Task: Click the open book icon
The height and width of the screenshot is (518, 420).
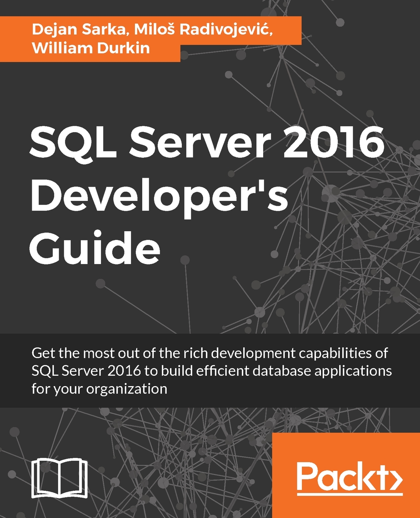Action: click(x=60, y=478)
